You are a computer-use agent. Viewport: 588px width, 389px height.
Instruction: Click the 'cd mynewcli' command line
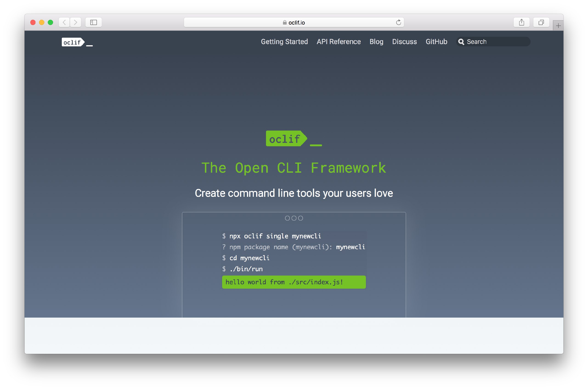click(246, 258)
